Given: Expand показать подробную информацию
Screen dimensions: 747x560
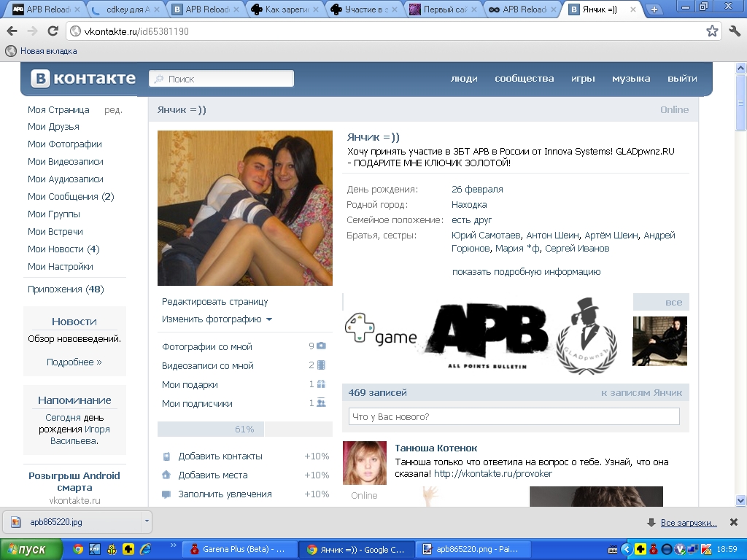Looking at the screenshot, I should click(526, 272).
